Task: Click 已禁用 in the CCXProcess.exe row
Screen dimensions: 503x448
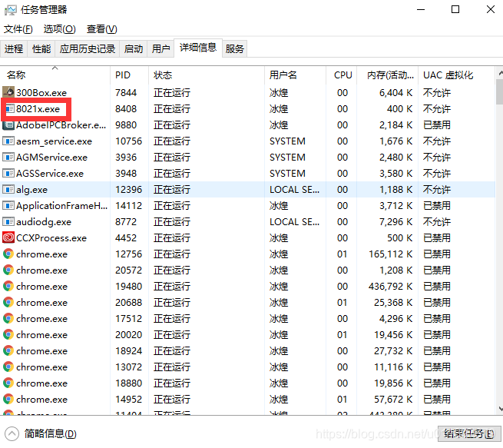Action: point(437,237)
